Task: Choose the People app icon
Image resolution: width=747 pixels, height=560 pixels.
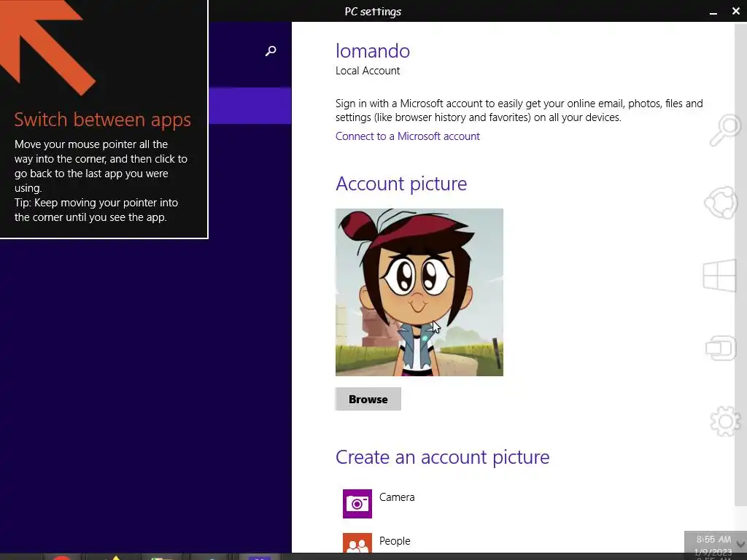Action: pos(357,542)
